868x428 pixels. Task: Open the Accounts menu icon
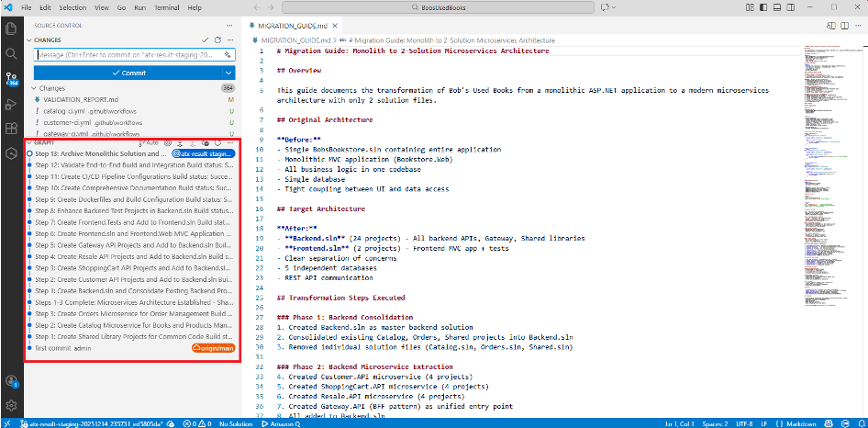click(x=11, y=381)
